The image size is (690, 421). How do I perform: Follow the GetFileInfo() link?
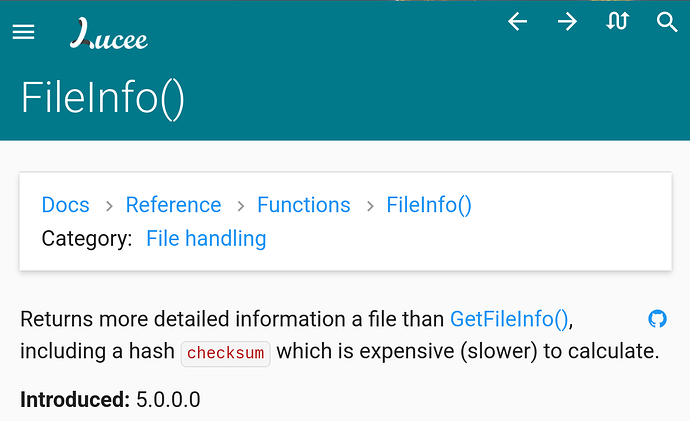[x=509, y=319]
